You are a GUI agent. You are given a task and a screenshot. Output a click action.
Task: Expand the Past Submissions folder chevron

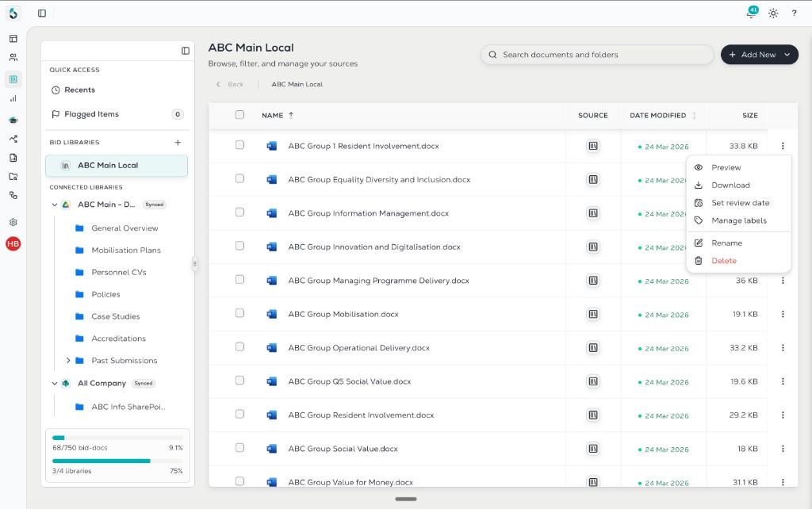click(x=68, y=361)
